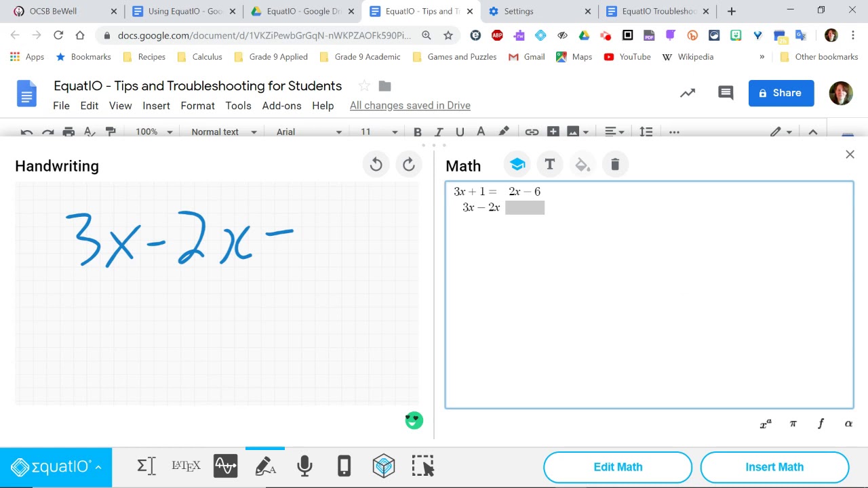Open the File menu
The height and width of the screenshot is (488, 868).
[61, 106]
